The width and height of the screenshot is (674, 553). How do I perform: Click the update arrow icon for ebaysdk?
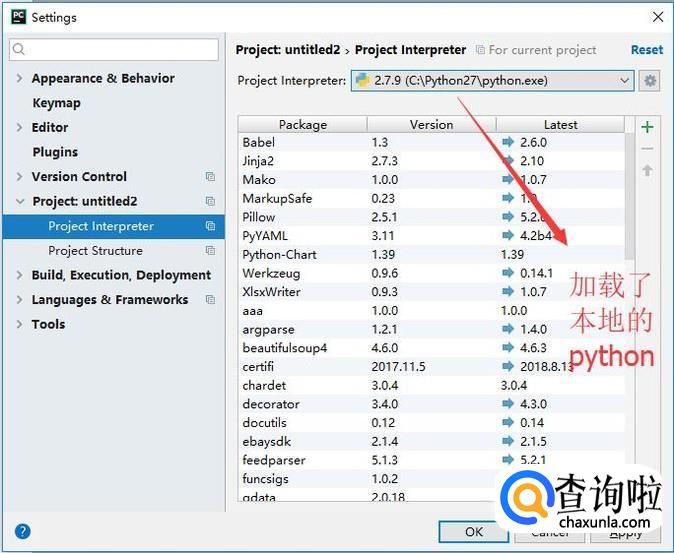coord(508,441)
